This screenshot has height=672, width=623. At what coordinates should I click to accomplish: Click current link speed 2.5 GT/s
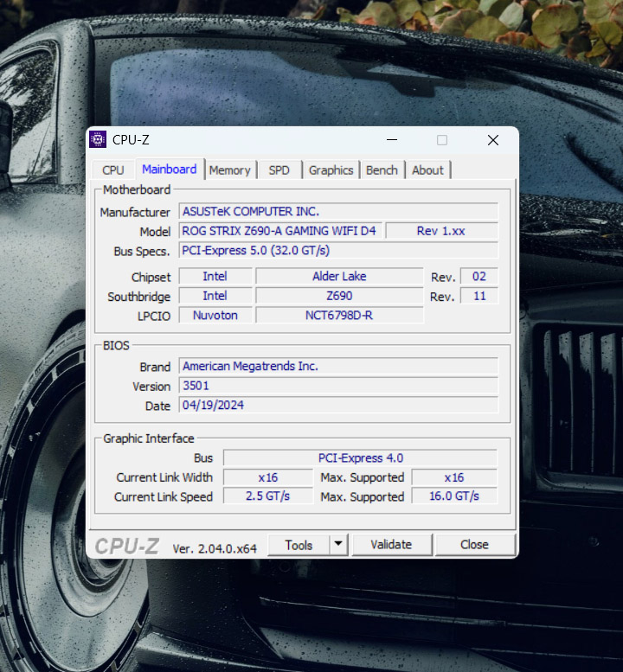pyautogui.click(x=268, y=496)
